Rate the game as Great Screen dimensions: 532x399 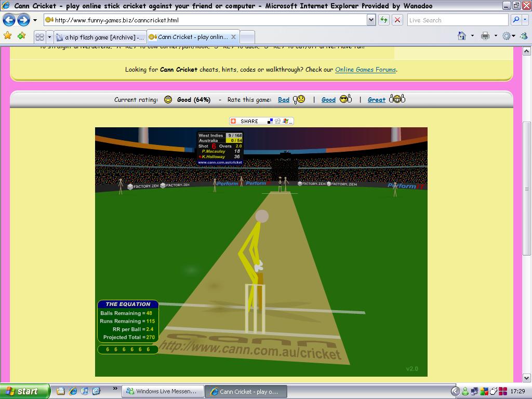[x=376, y=99]
